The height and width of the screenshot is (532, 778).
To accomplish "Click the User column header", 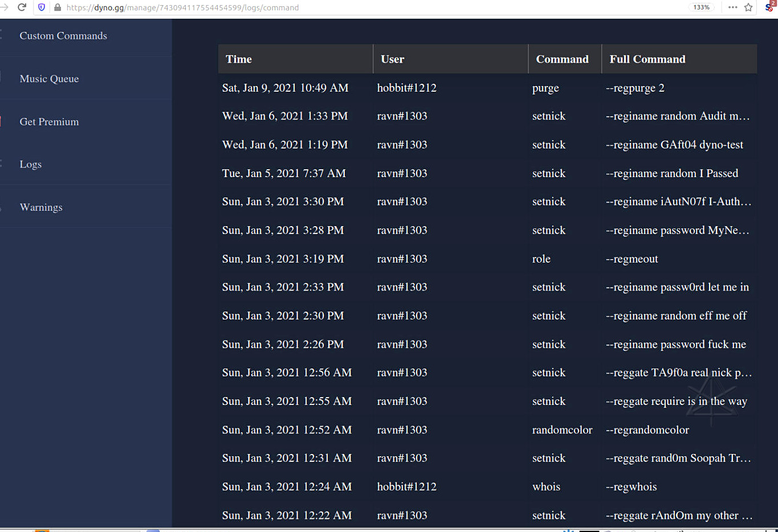I will click(393, 59).
